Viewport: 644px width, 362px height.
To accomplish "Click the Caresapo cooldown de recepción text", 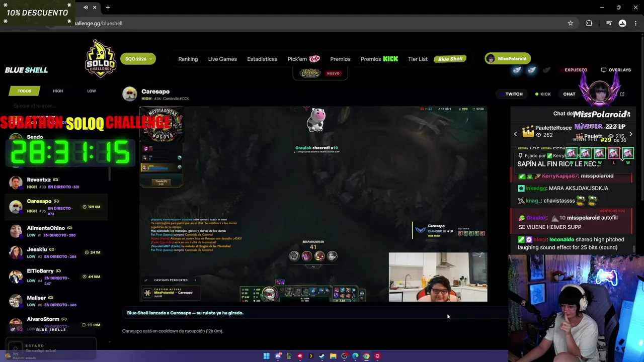I will coord(173,331).
